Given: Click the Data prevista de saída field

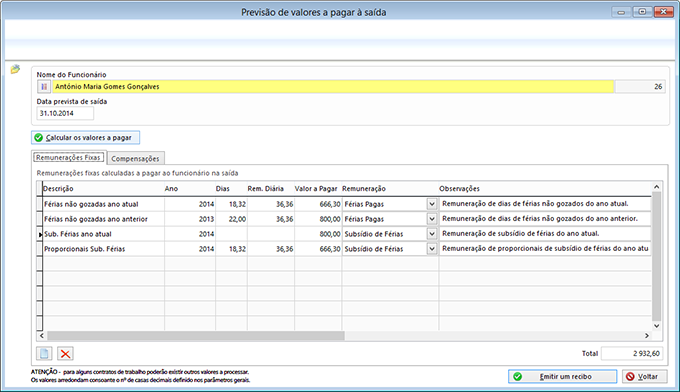Looking at the screenshot, I should (65, 113).
